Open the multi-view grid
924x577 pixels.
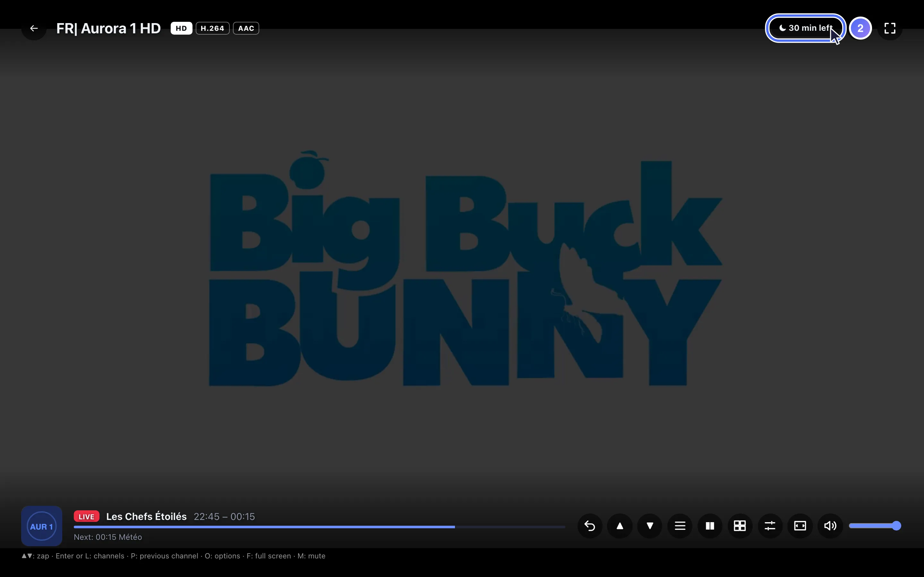click(740, 526)
